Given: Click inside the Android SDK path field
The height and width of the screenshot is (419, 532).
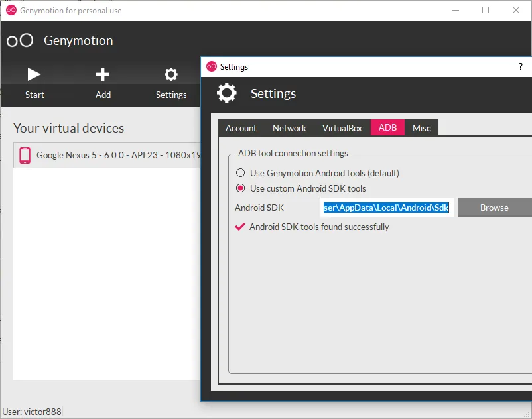Looking at the screenshot, I should (387, 208).
